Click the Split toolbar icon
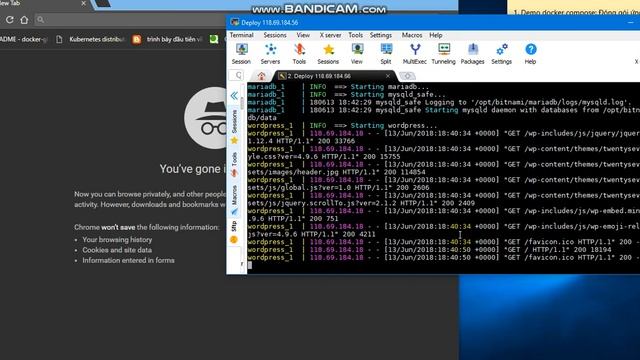The image size is (640, 360). (386, 54)
